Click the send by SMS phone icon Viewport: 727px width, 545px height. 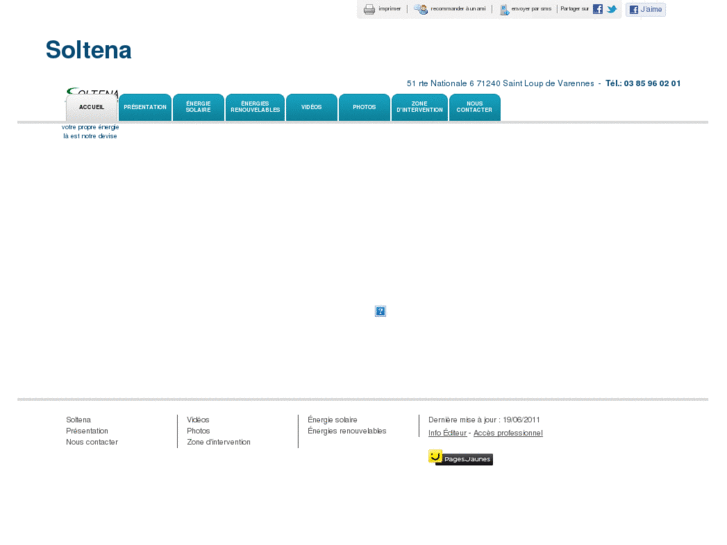(x=504, y=9)
